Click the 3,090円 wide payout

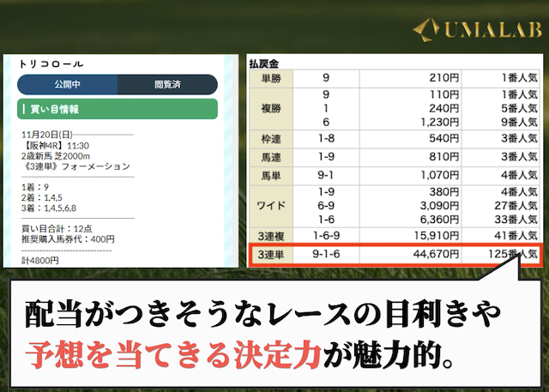coord(440,206)
